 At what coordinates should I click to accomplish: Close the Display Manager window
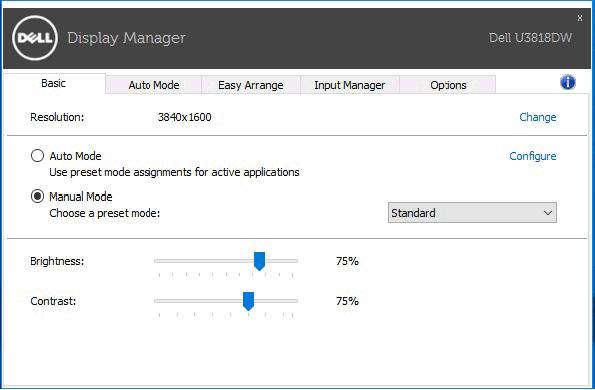click(579, 18)
